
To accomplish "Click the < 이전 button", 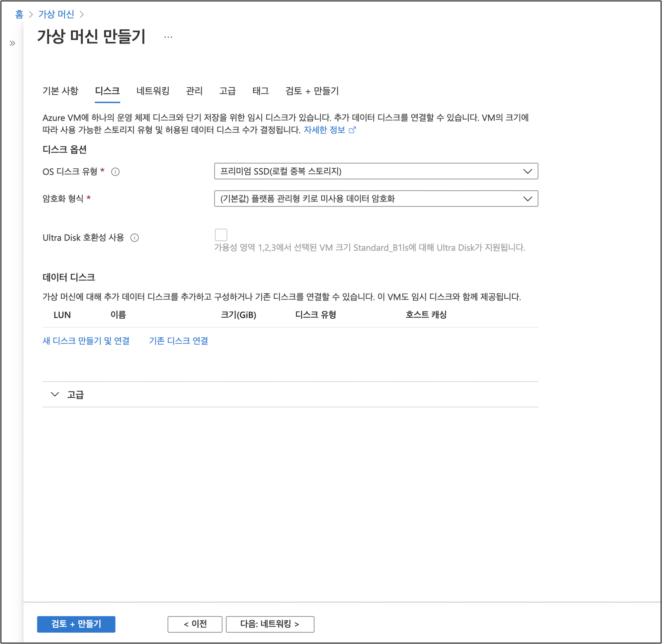I will [195, 624].
